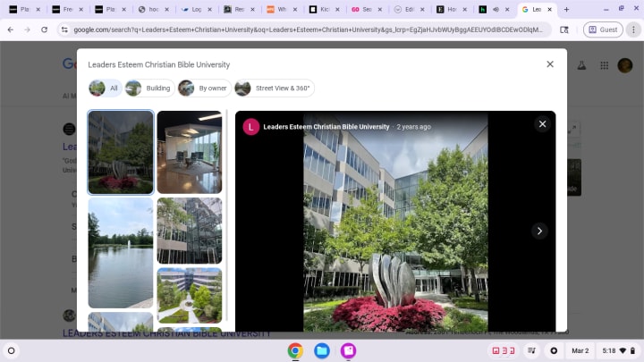The image size is (644, 362).
Task: Open the red virtual desks indicator in shelf
Action: pos(503,351)
